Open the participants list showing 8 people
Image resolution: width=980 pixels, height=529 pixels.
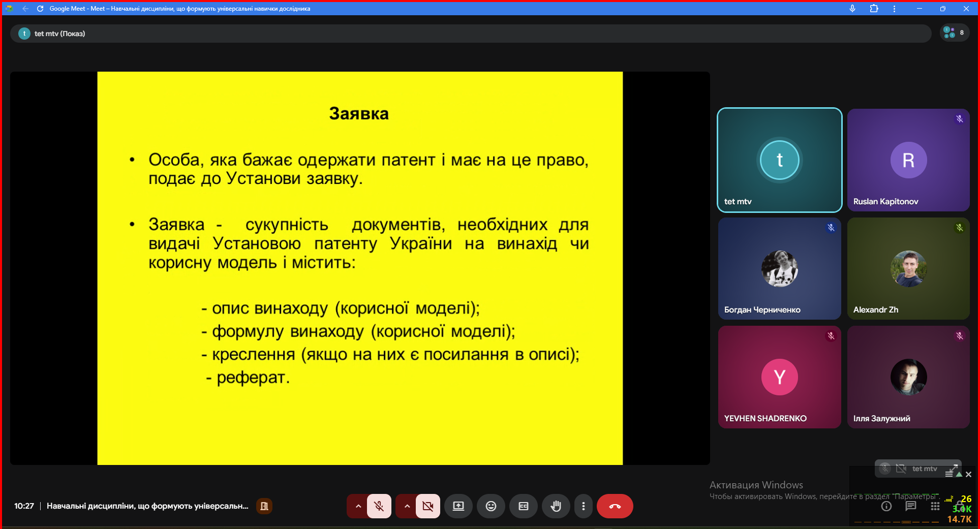[x=954, y=33]
